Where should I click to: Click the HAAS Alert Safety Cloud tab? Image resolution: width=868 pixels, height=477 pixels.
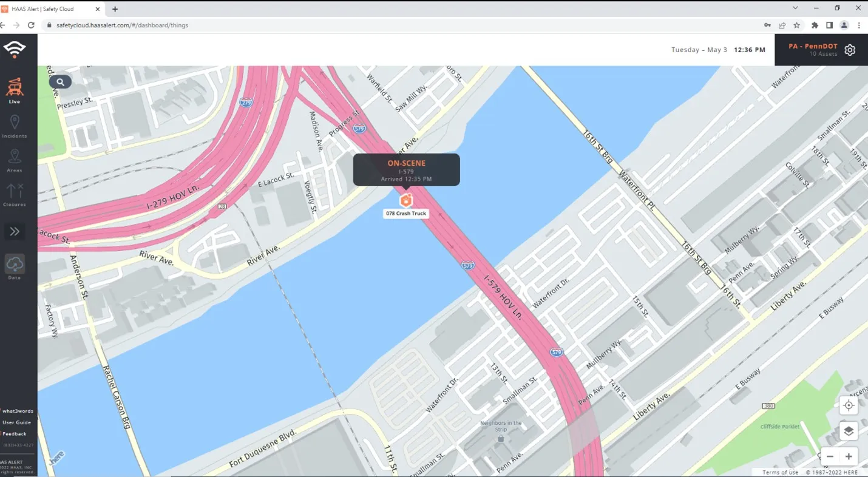coord(51,8)
